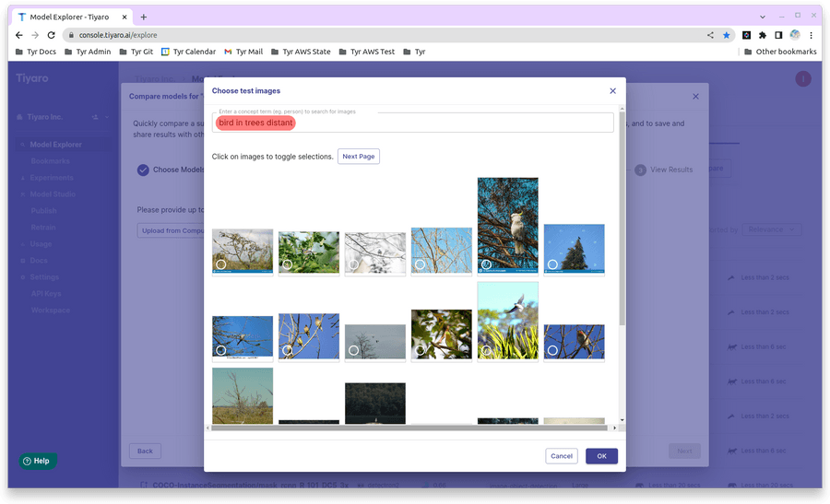The height and width of the screenshot is (504, 830).
Task: Click the share page icon in address bar
Action: pos(710,35)
